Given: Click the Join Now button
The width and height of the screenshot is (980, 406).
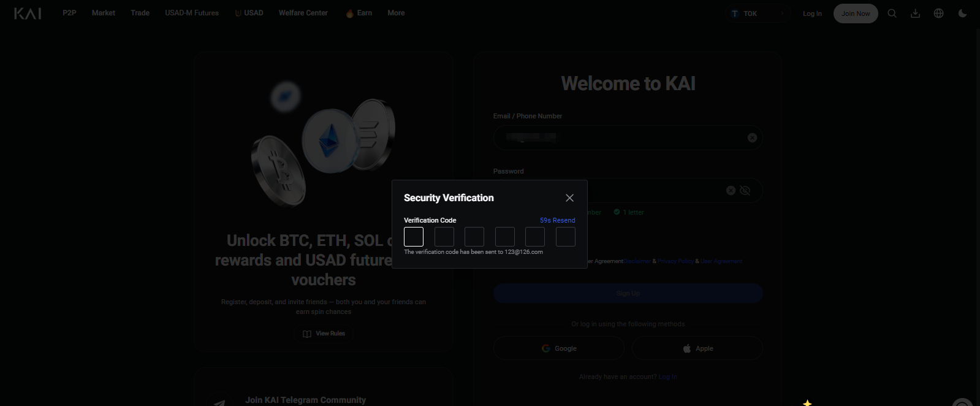Looking at the screenshot, I should click(x=856, y=13).
